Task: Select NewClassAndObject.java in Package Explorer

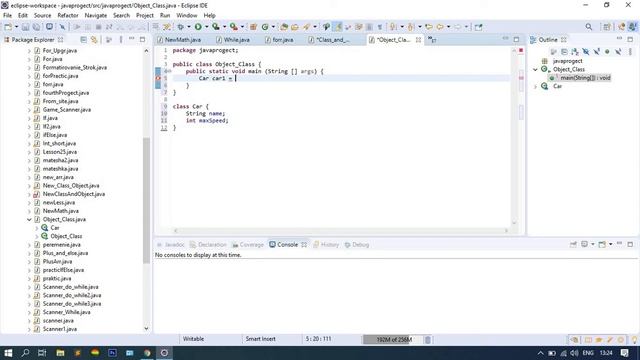Action: 73,194
